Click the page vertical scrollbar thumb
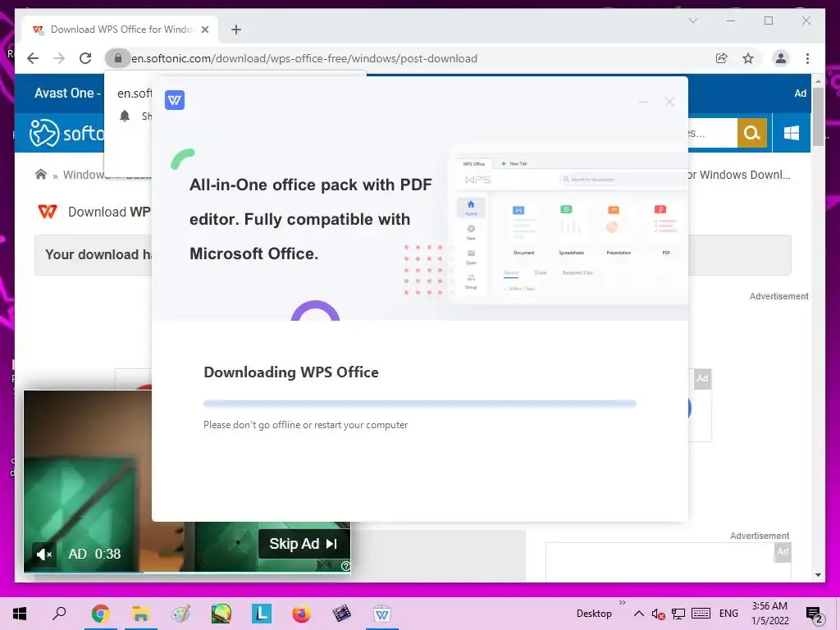The width and height of the screenshot is (840, 630). tap(818, 116)
